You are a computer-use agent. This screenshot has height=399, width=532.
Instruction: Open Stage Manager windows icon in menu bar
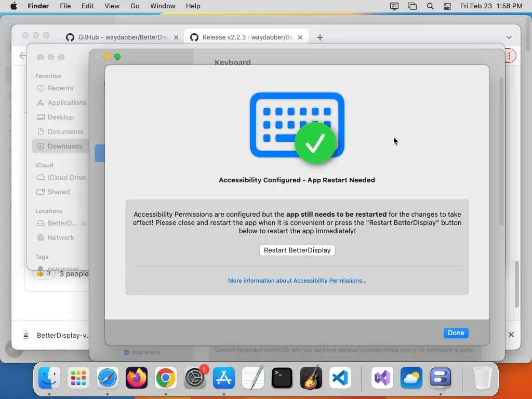[x=412, y=6]
